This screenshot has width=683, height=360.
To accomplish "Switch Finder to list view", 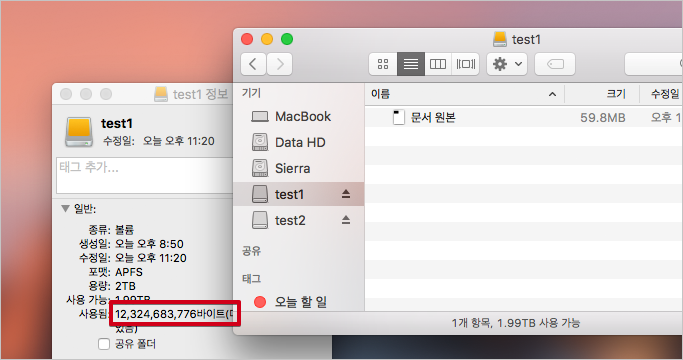I will (x=411, y=65).
